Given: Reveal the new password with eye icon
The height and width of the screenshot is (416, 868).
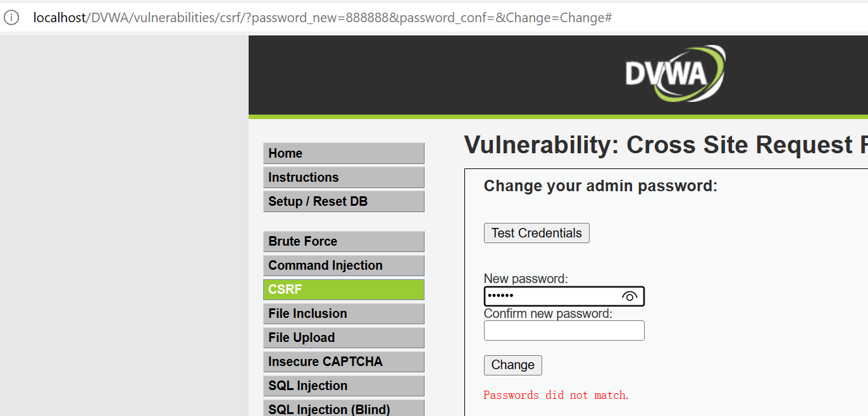Looking at the screenshot, I should click(x=629, y=296).
